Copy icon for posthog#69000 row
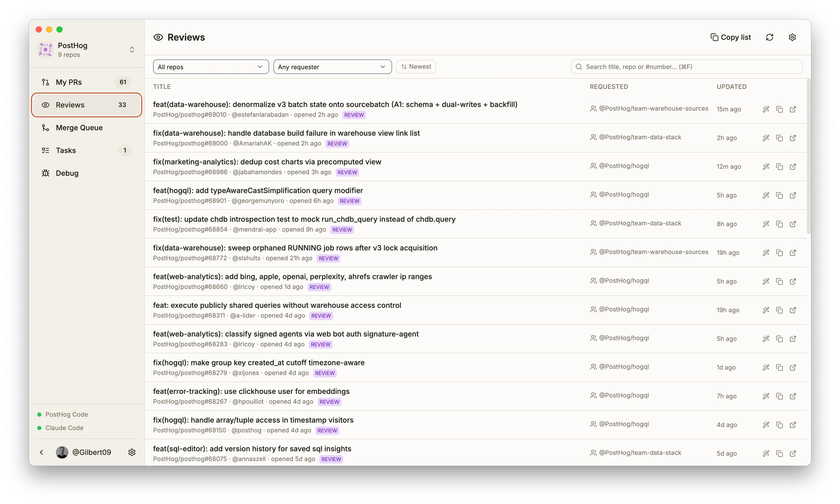Screen dimensions: 840x504 pos(779,138)
